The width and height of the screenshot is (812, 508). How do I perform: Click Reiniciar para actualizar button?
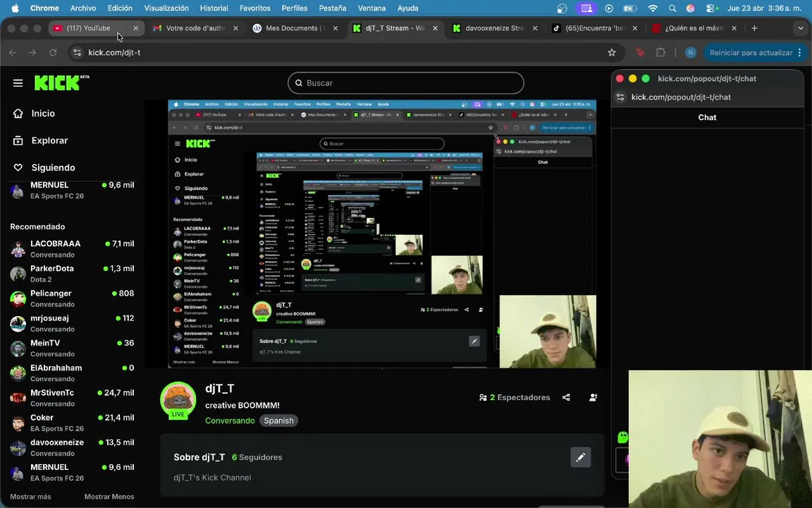751,52
